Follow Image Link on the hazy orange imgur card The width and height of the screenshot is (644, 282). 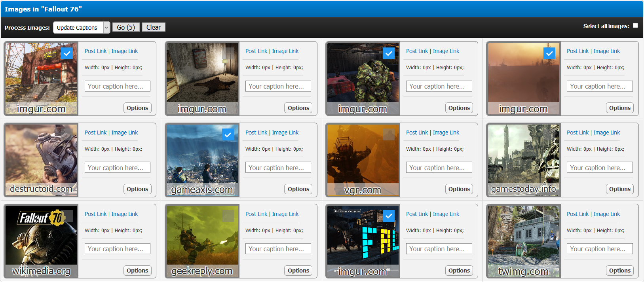pos(607,51)
